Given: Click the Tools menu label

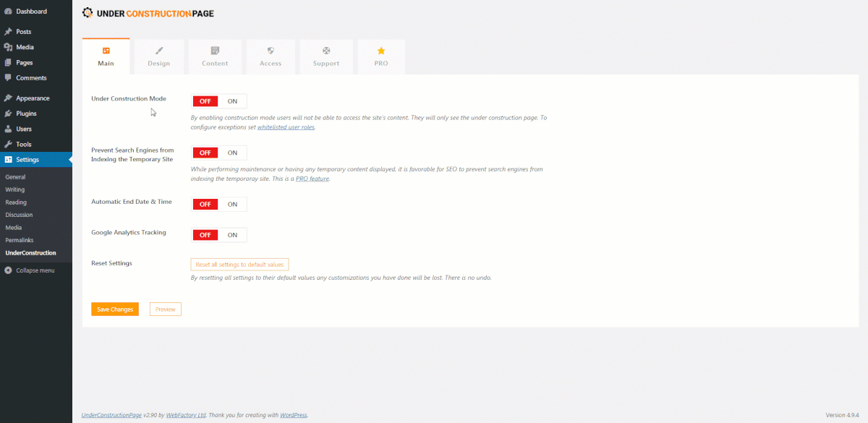Looking at the screenshot, I should tap(24, 145).
